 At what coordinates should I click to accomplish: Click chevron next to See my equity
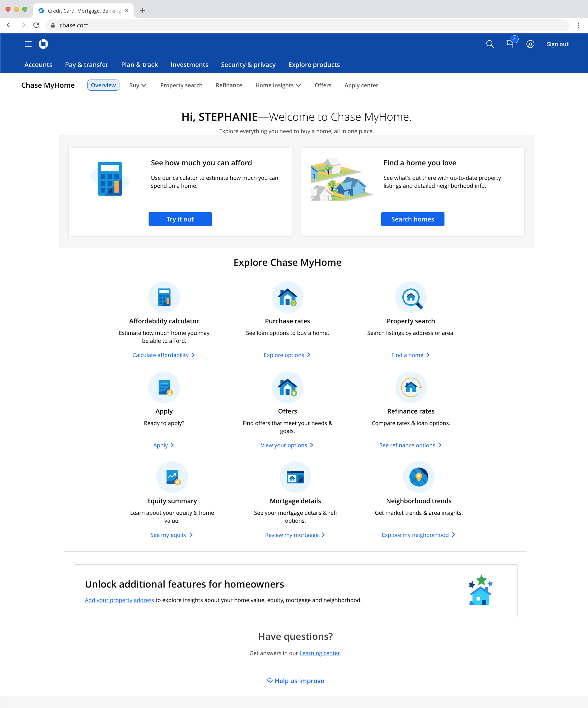(x=191, y=535)
